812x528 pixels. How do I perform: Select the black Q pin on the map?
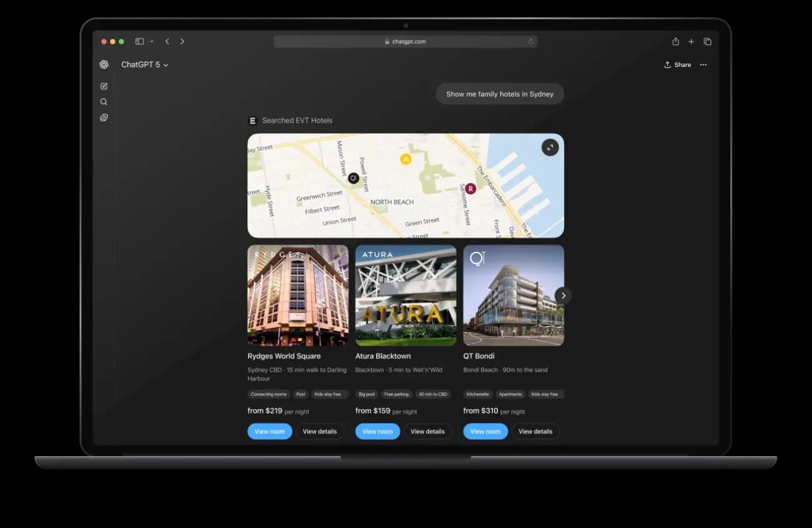point(354,178)
